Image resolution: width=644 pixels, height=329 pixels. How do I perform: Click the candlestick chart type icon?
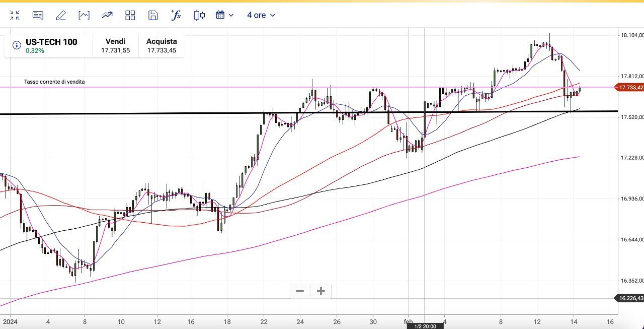tap(199, 15)
